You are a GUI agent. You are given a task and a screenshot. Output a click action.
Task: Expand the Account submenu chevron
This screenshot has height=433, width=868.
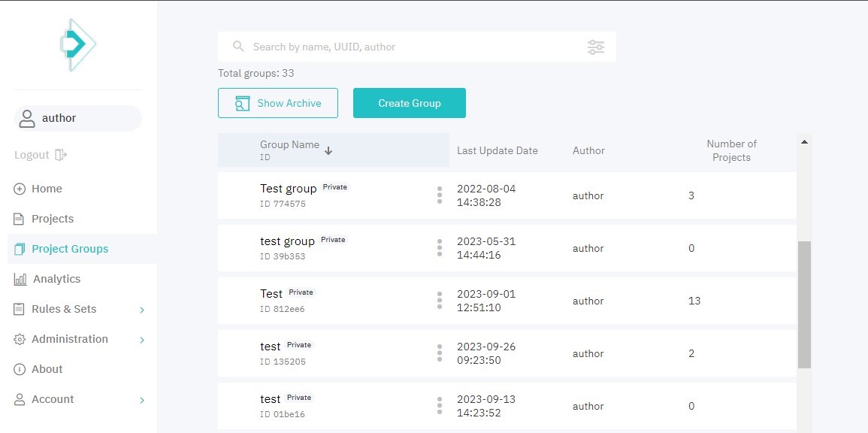142,400
